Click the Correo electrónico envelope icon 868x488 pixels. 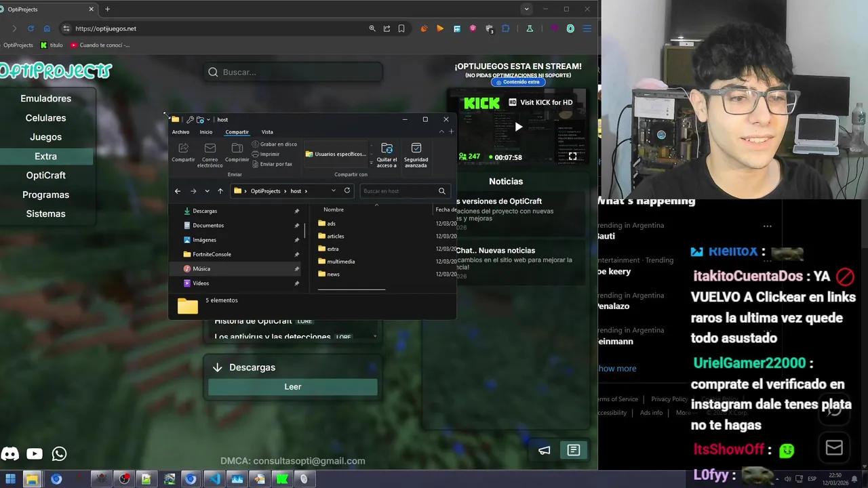pyautogui.click(x=210, y=155)
